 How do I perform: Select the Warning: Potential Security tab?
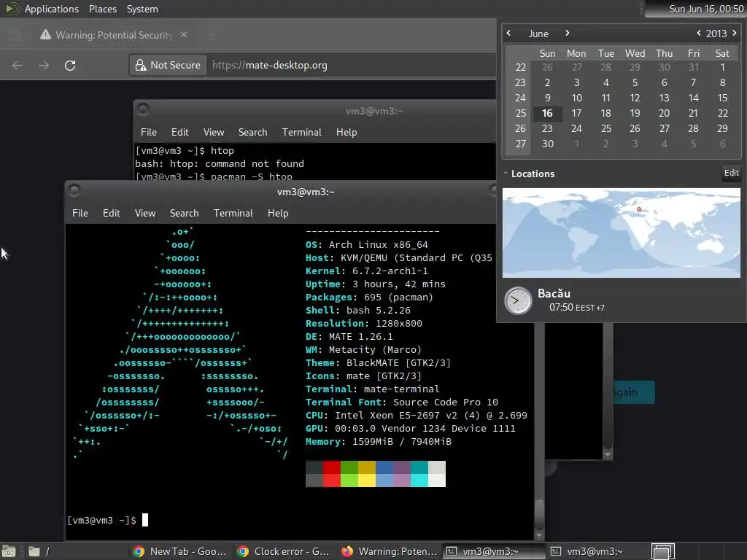tap(113, 35)
